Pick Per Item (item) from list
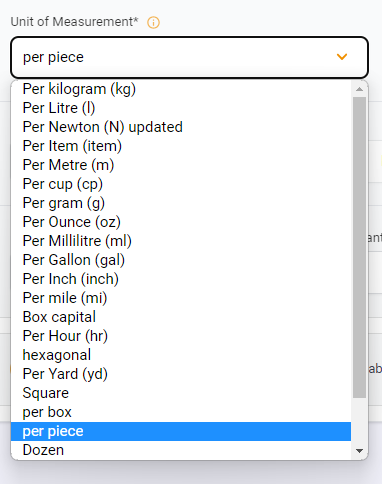Image resolution: width=382 pixels, height=484 pixels. [181, 146]
